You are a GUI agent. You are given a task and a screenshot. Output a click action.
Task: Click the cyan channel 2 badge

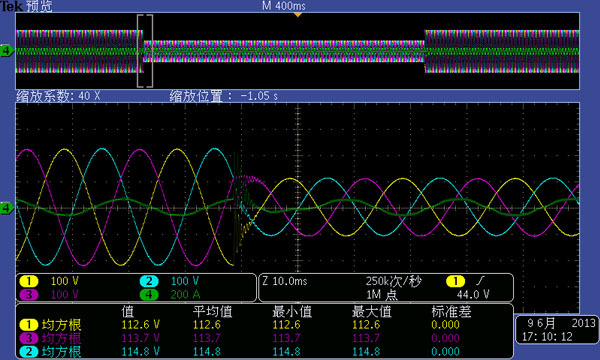[x=149, y=281]
